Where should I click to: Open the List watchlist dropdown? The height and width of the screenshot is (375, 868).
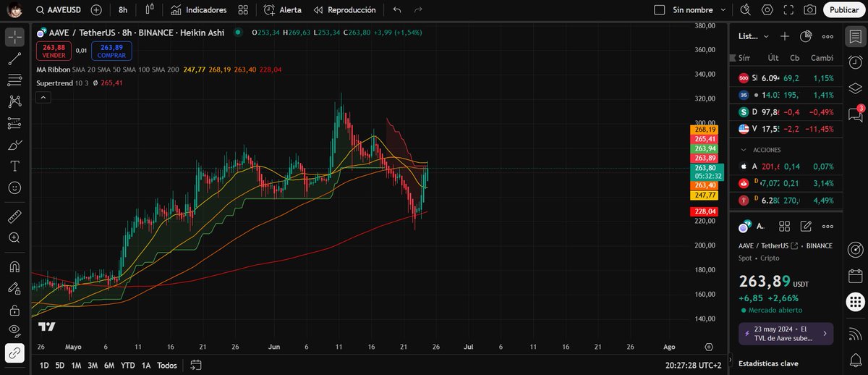752,36
